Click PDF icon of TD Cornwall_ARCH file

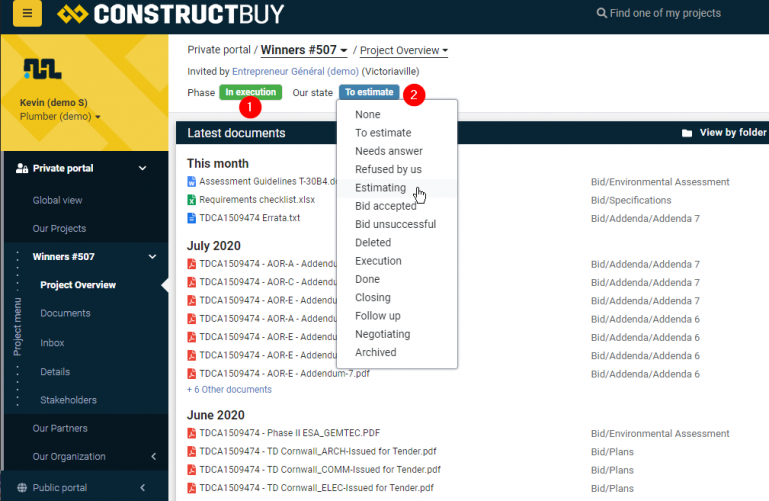(x=191, y=451)
